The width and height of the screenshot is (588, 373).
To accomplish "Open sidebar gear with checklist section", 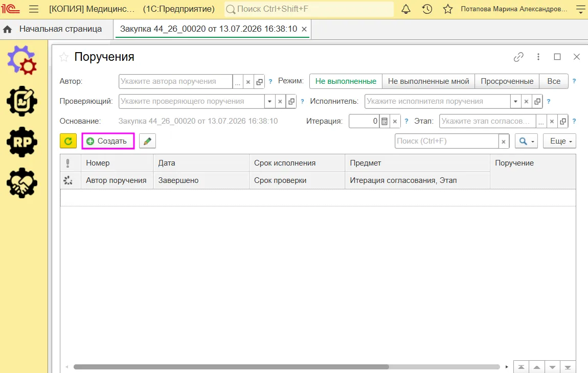I will click(x=22, y=101).
